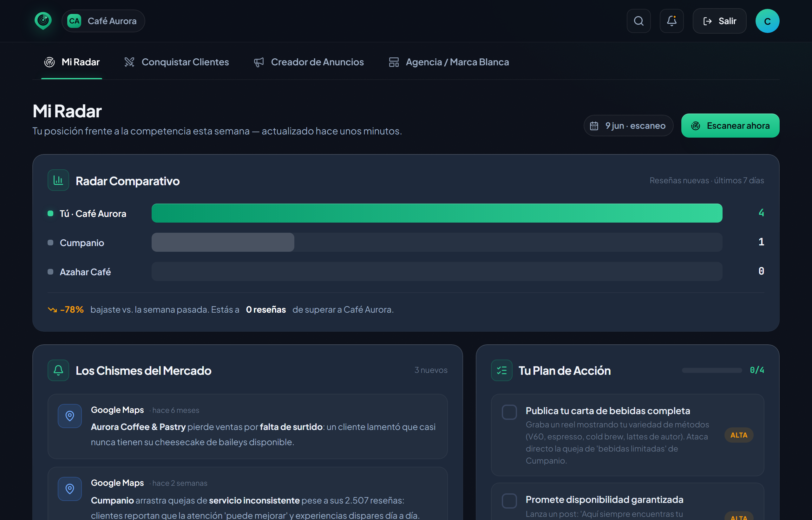Open the Café Aurora business selector
This screenshot has height=520, width=812.
click(103, 21)
